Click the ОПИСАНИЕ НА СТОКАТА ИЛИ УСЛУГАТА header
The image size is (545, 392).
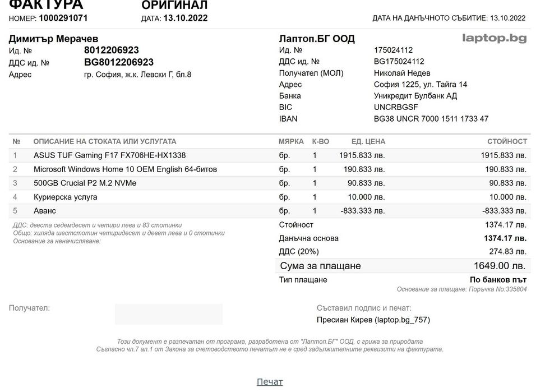coord(105,141)
